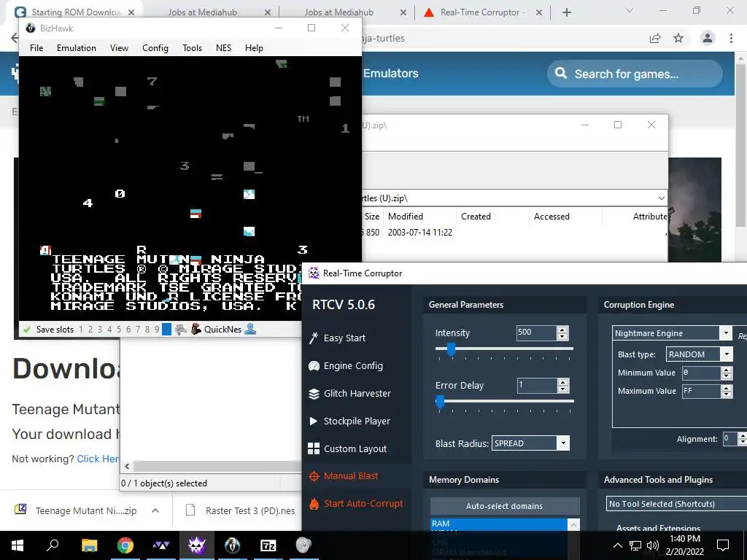Open the Corruption Engine dropdown (Nightmare Engine)
This screenshot has width=747, height=560.
(726, 332)
